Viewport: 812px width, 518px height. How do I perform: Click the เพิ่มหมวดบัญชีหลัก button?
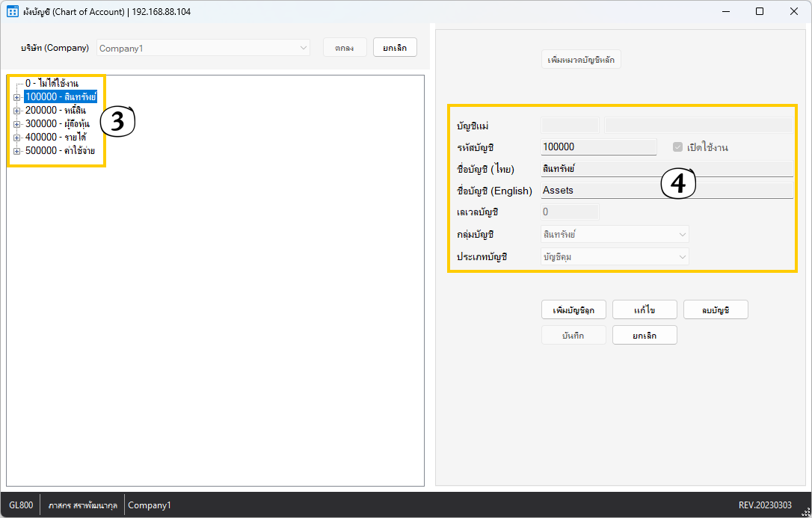click(581, 60)
